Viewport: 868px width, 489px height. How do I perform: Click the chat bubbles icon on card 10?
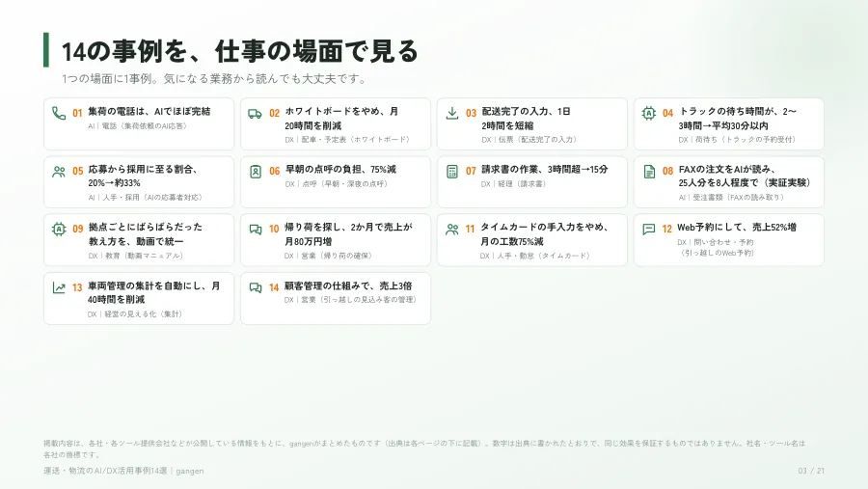(x=256, y=230)
